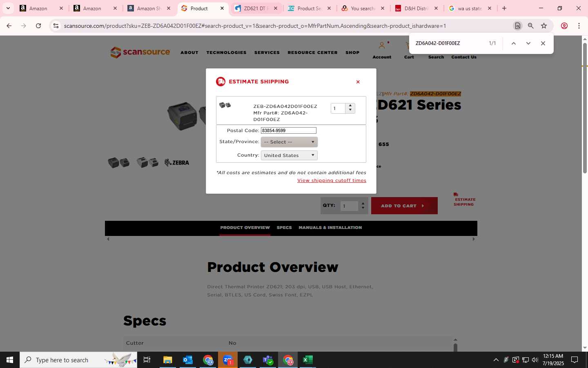Select the SPECS section tab

pos(284,228)
